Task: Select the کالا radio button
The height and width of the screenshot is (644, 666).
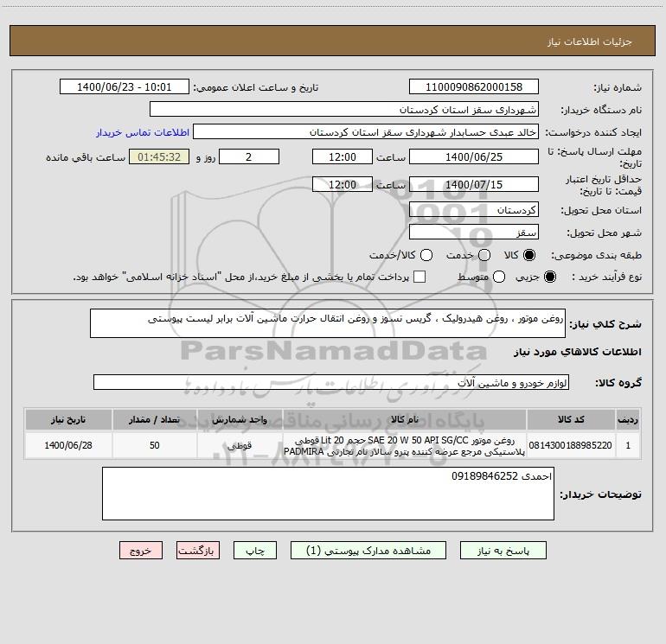Action: coord(529,255)
